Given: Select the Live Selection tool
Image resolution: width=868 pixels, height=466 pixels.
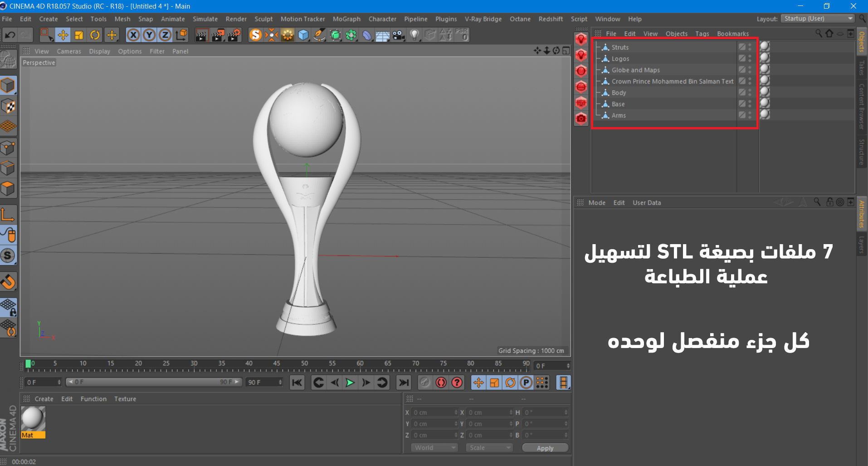Looking at the screenshot, I should [46, 35].
